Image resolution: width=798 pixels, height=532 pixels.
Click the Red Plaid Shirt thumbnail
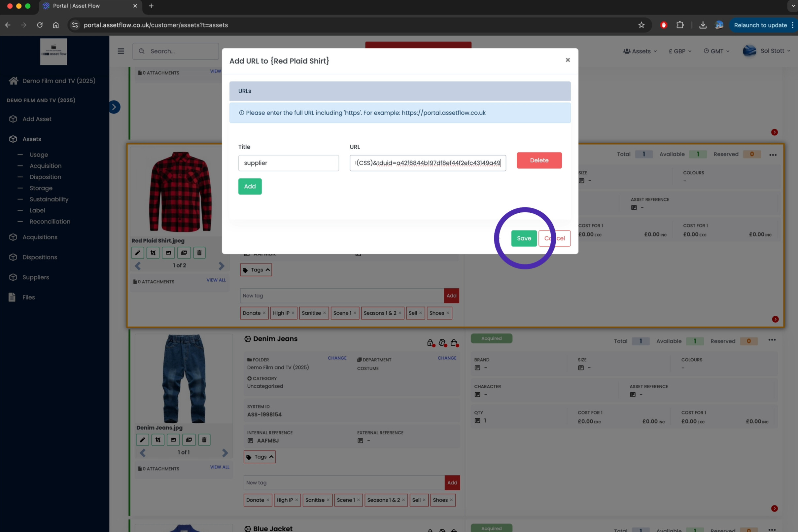[x=180, y=192]
